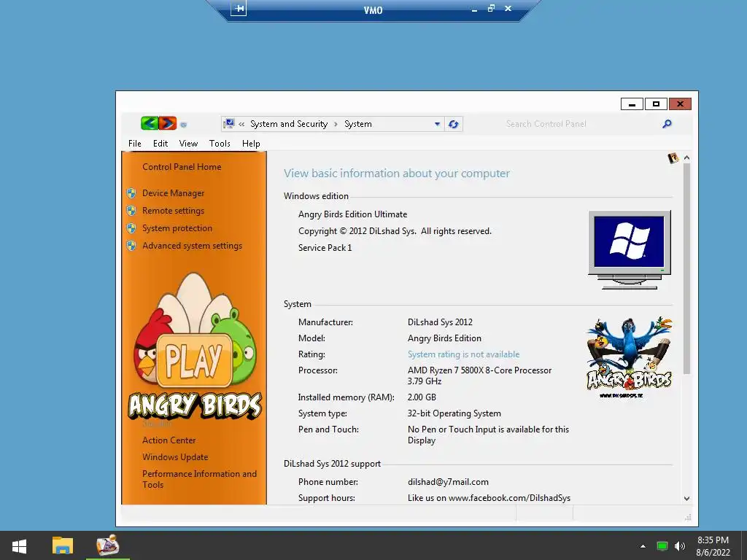Click the Control Panel taskbar icon
Viewport: 747px width, 560px height.
(108, 545)
